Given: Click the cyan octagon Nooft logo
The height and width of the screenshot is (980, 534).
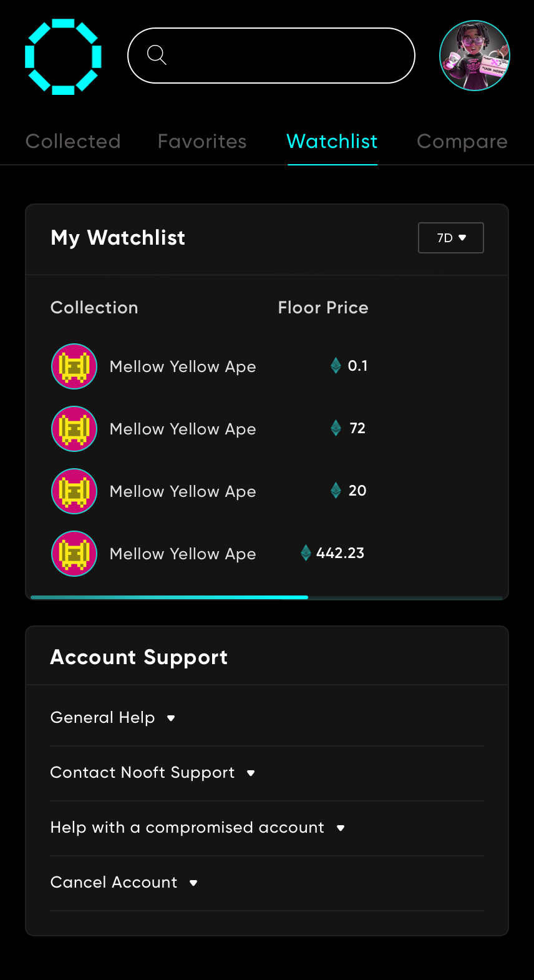Looking at the screenshot, I should pos(63,57).
